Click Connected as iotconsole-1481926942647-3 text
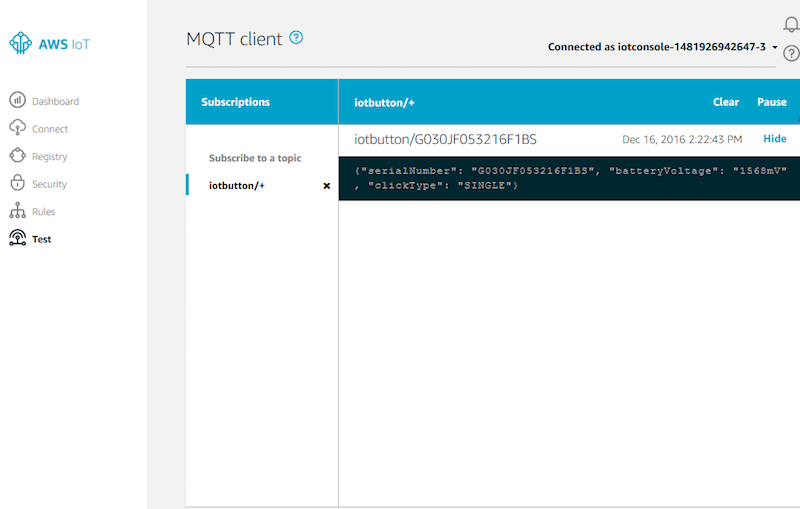This screenshot has width=800, height=509. [x=657, y=47]
